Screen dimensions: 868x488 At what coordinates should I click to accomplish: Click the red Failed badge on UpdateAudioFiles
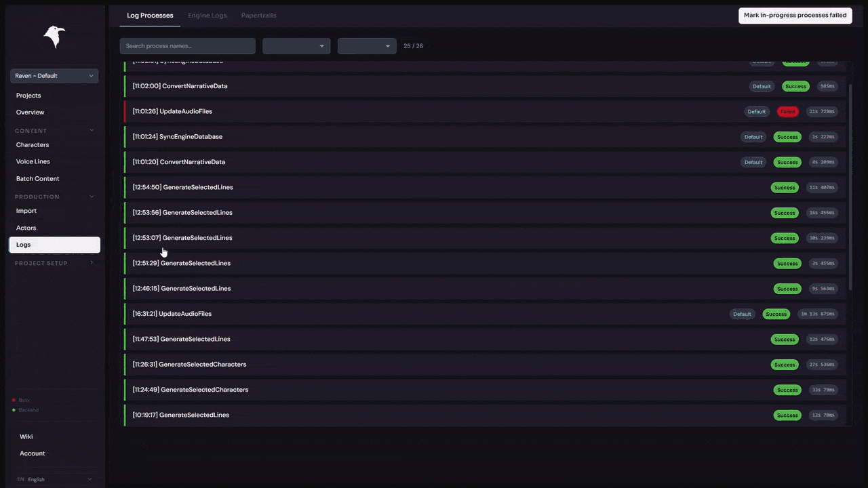787,112
